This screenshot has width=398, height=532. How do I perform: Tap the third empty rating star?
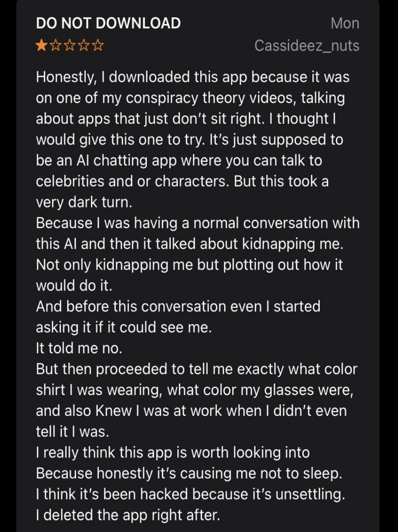coord(70,45)
